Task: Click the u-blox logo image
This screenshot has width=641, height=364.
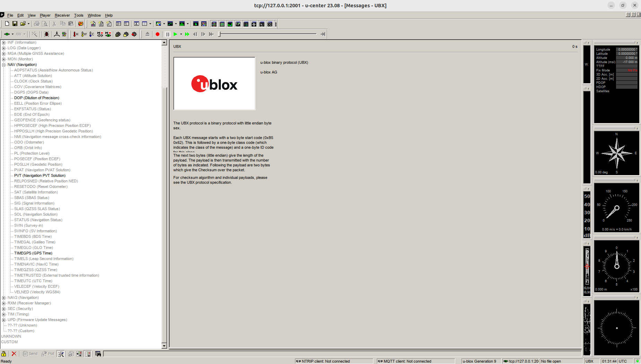Action: pos(214,84)
